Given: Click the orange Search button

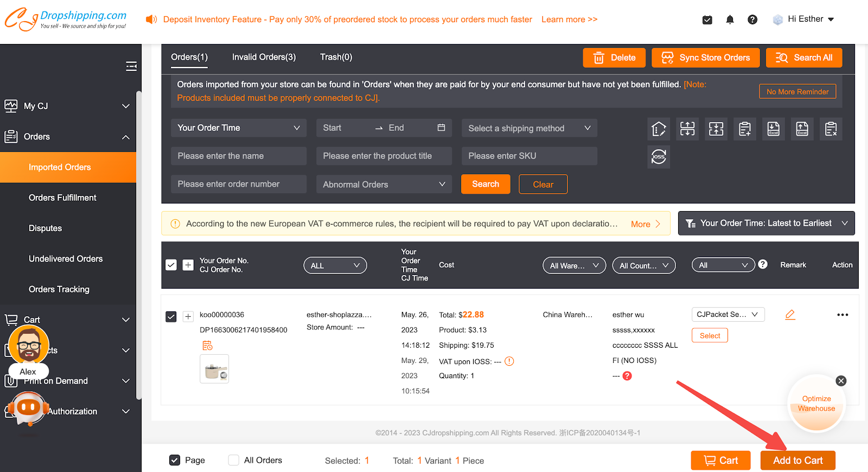Looking at the screenshot, I should 486,184.
